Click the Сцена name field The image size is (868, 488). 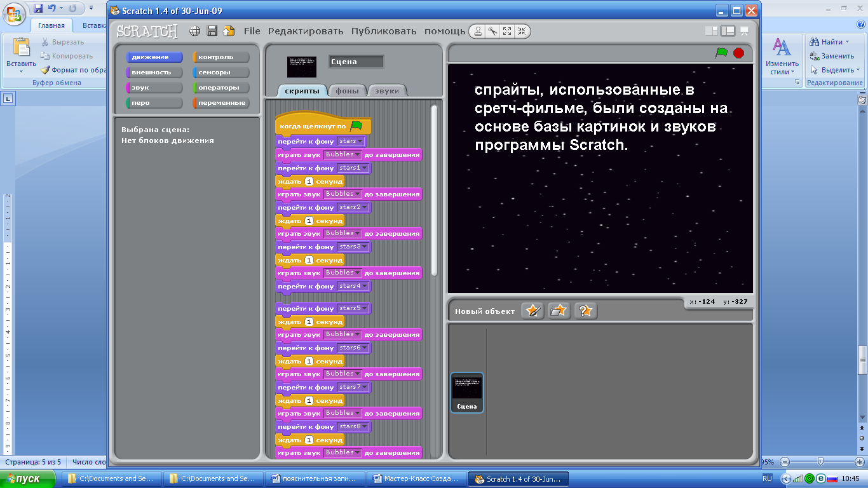(356, 62)
